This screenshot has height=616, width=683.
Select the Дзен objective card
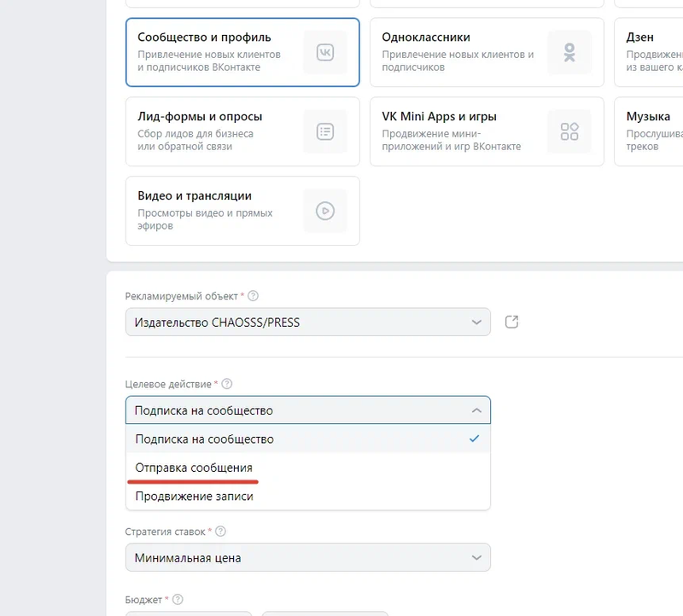point(649,52)
